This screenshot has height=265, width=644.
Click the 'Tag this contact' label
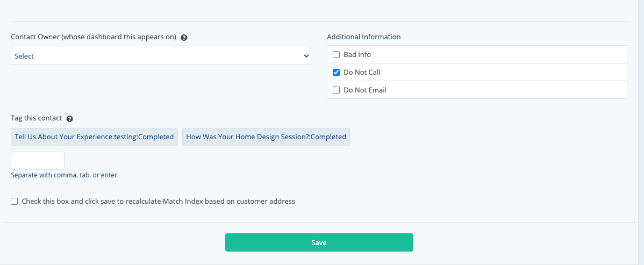[36, 118]
